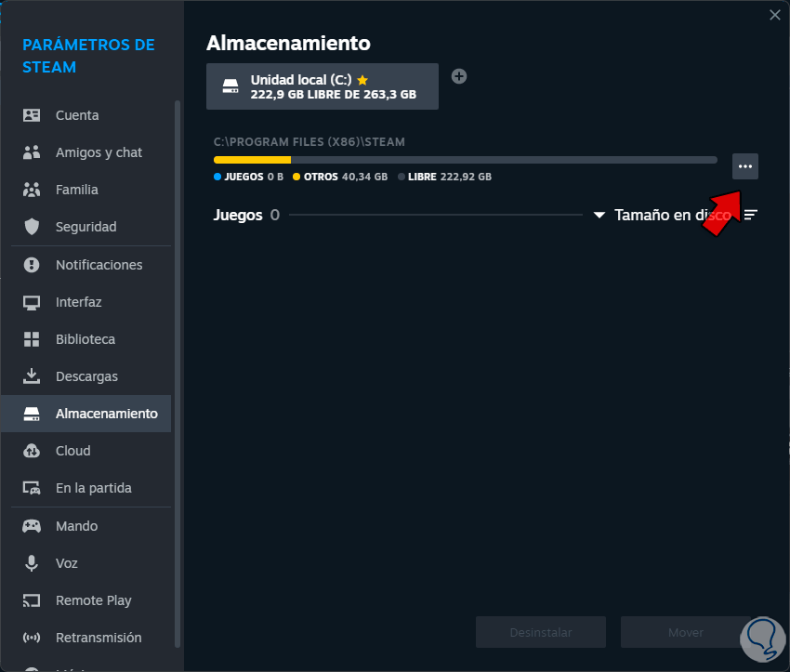Open the three-dots storage options menu
This screenshot has width=790, height=672.
(x=745, y=166)
